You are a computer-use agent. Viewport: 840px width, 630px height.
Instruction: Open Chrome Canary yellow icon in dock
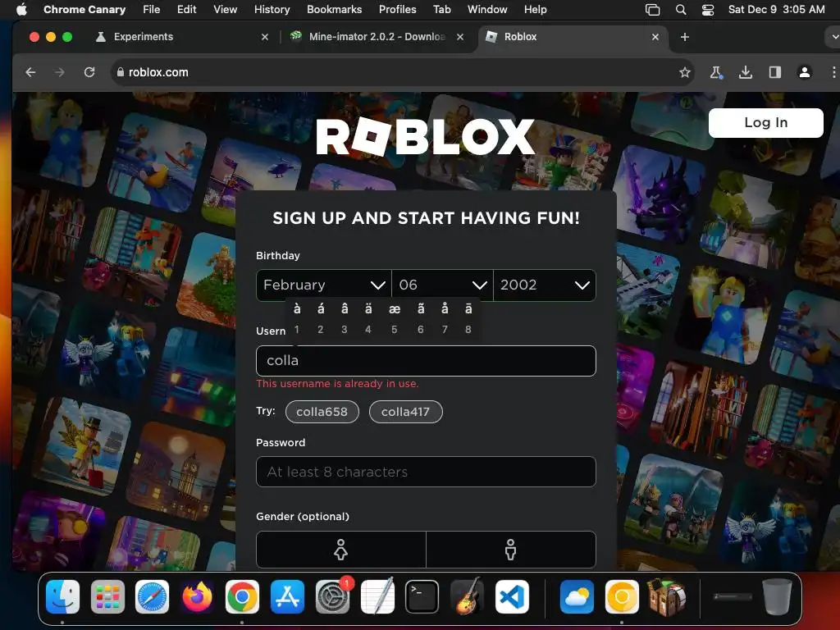(x=622, y=596)
